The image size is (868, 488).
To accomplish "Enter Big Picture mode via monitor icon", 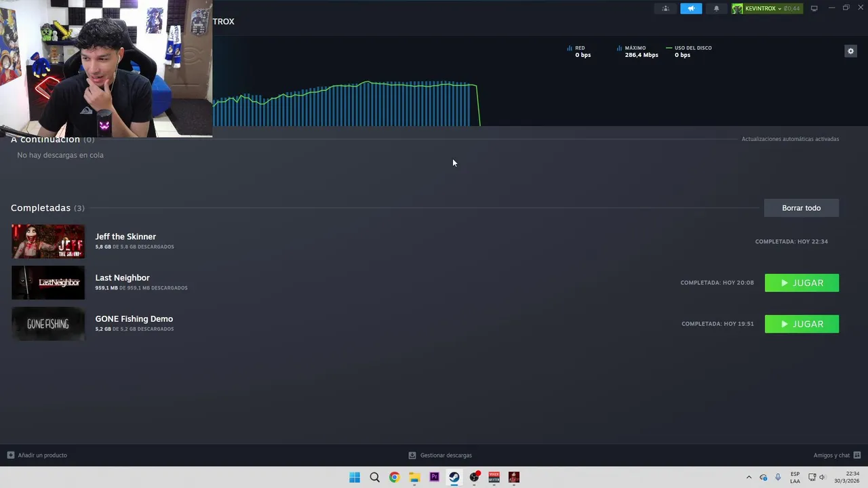I will click(814, 8).
